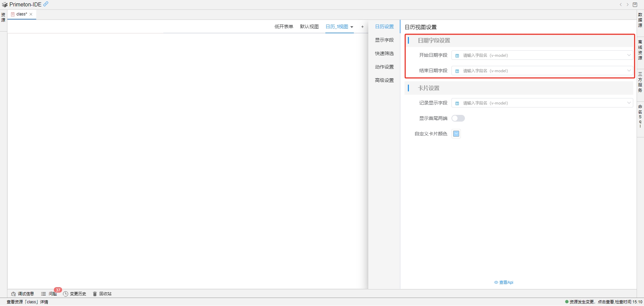The width and height of the screenshot is (644, 306).
Task: Click the plus icon to add view
Action: [x=362, y=27]
